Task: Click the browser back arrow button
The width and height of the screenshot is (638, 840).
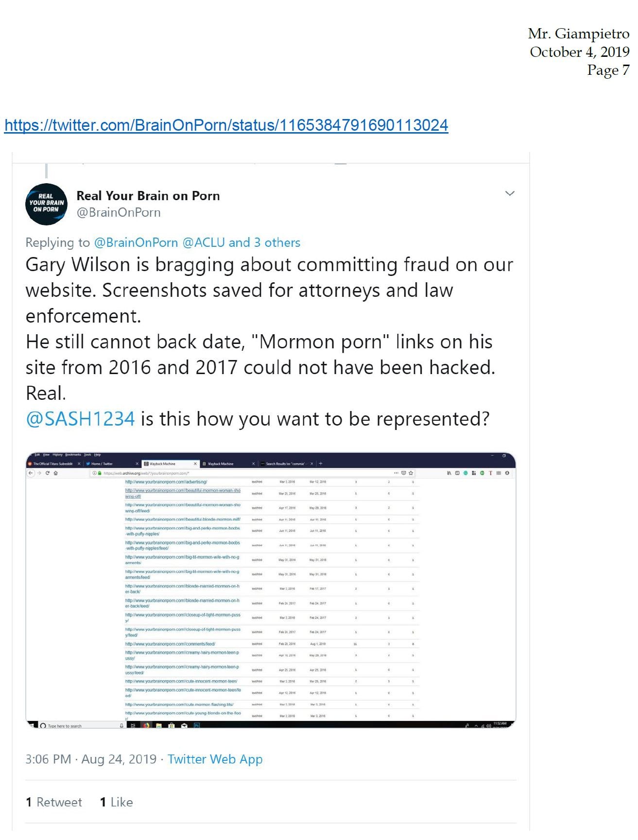Action: tap(31, 473)
